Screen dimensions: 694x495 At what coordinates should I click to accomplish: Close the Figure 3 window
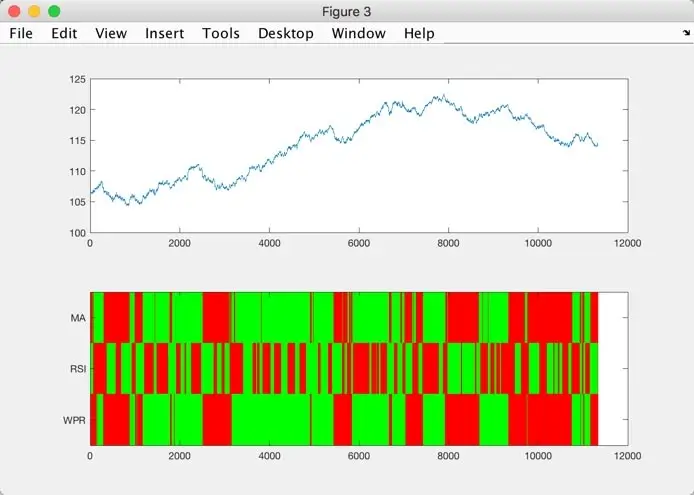click(x=14, y=11)
